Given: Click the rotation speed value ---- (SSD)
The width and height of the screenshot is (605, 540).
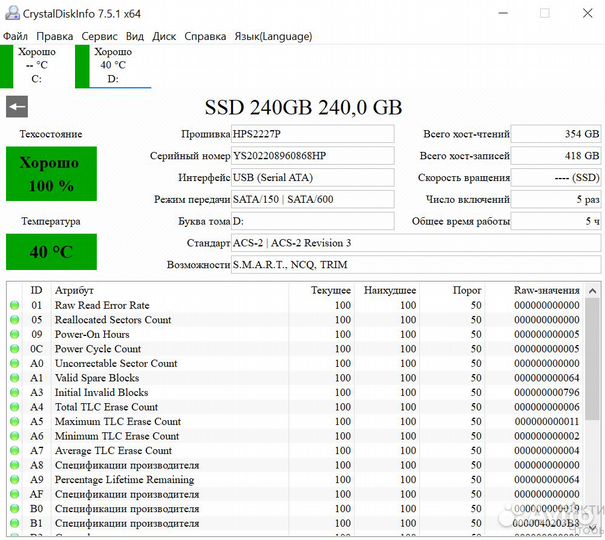Looking at the screenshot, I should tap(556, 177).
